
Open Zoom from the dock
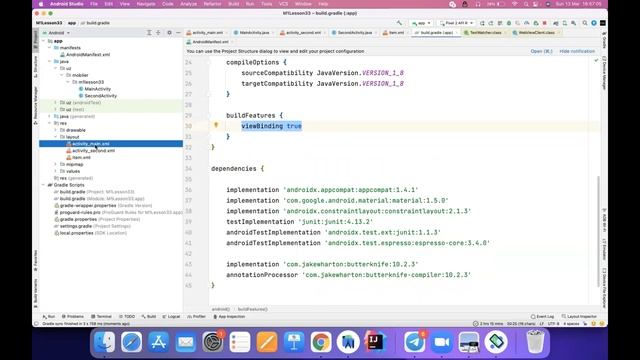442,342
